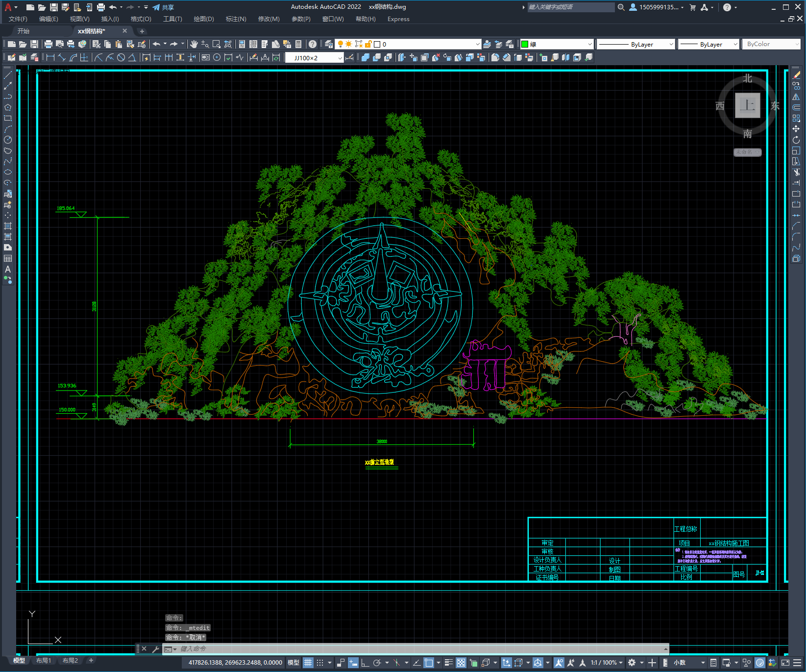This screenshot has height=672, width=806.
Task: Open the 标注(N) menu
Action: click(x=236, y=19)
